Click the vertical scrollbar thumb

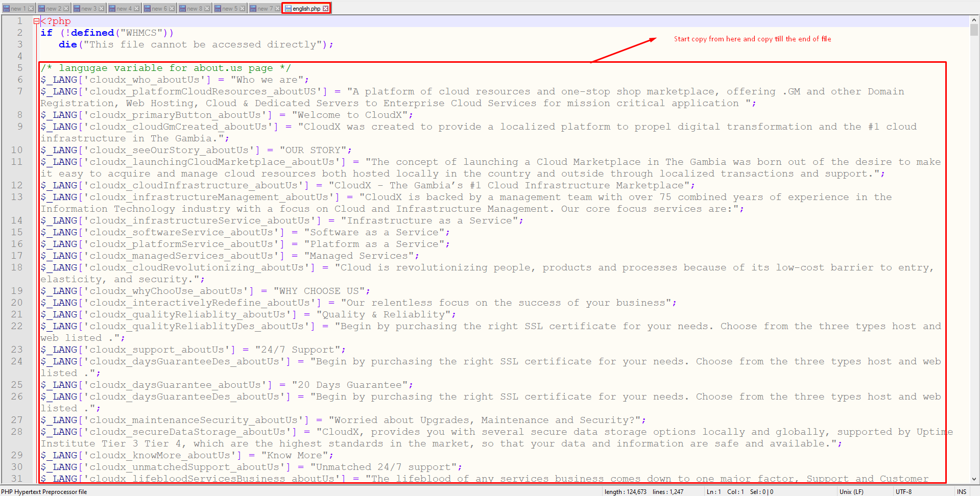point(974,30)
